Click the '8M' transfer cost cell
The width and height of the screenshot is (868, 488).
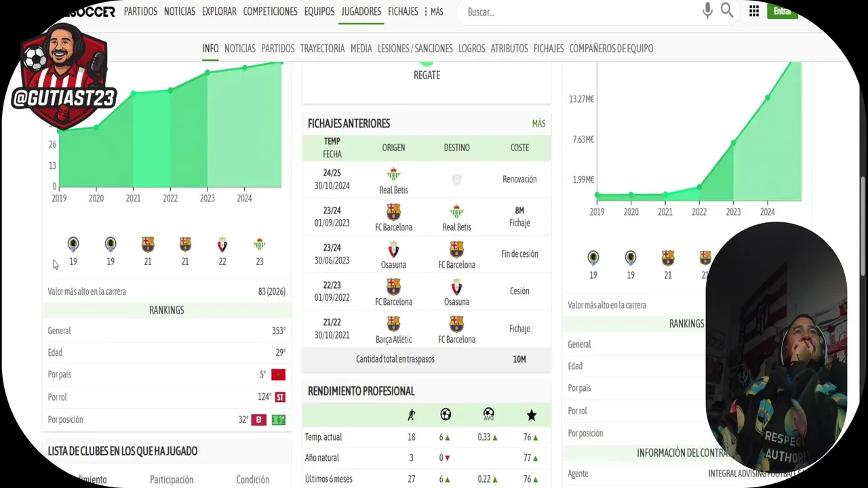pos(519,211)
